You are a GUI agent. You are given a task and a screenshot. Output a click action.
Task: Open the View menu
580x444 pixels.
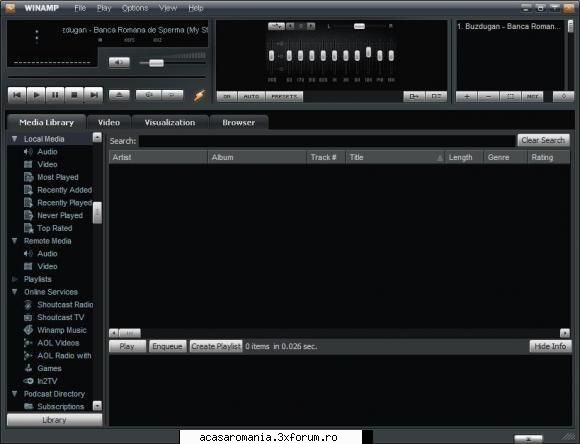(x=168, y=8)
